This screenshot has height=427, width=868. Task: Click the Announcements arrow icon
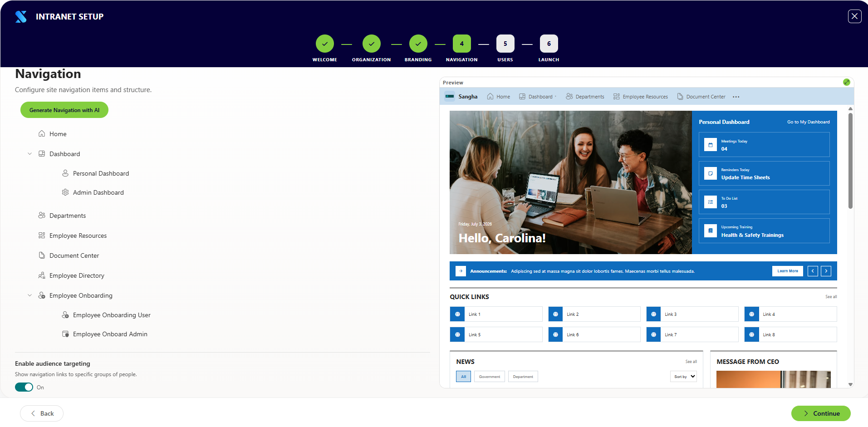pos(461,271)
